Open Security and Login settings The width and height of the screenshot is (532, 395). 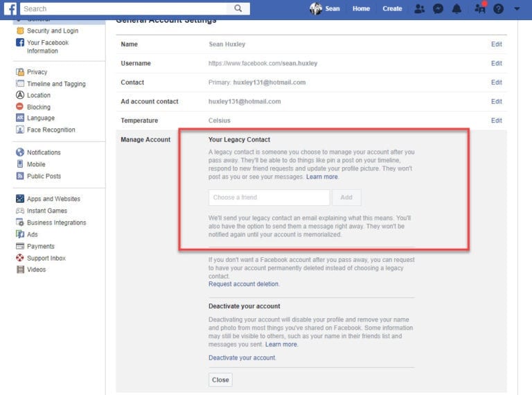[x=53, y=30]
